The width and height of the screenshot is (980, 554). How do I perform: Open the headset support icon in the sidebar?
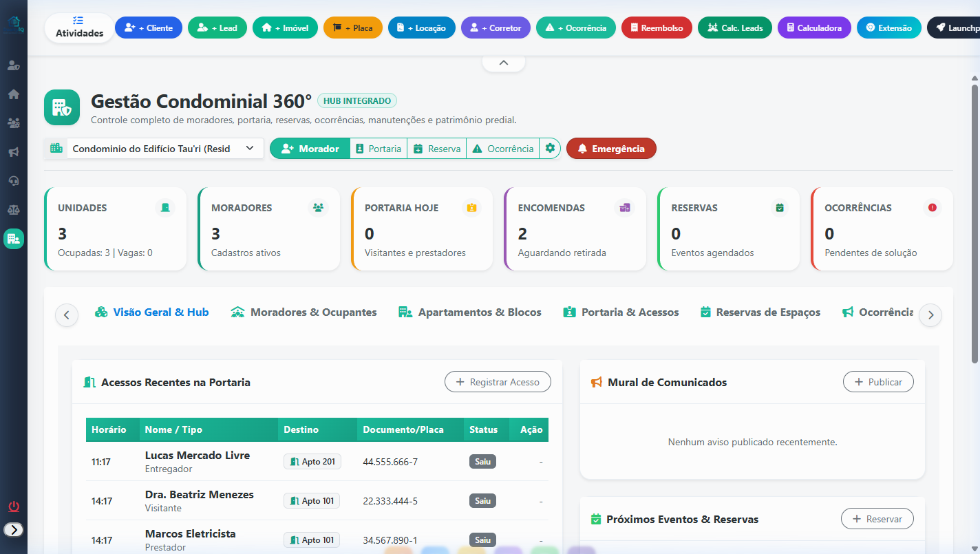click(14, 181)
